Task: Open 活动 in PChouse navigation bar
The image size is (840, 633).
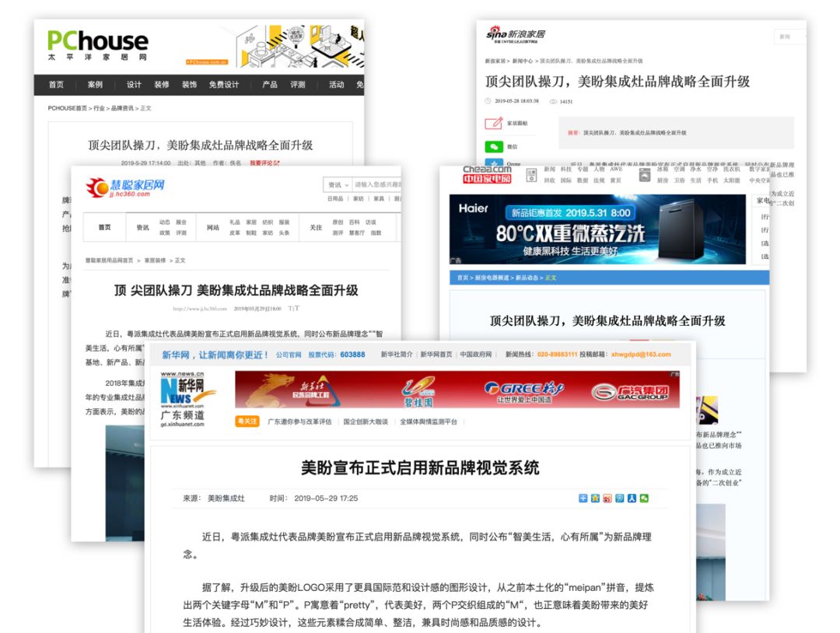Action: pyautogui.click(x=337, y=85)
